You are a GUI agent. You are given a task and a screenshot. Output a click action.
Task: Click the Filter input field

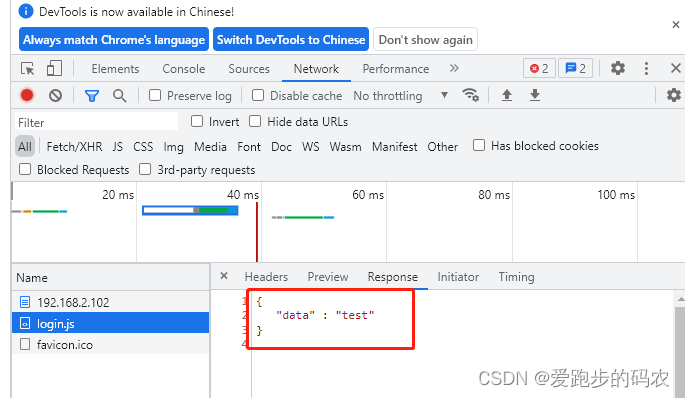[97, 122]
